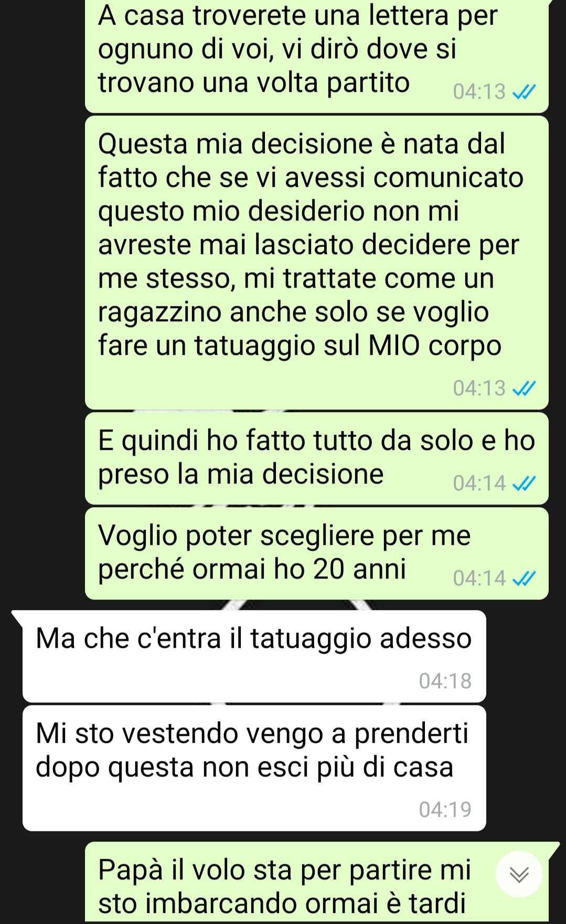566x924 pixels.
Task: Select the 'Ma che c'entra il tatuaggio' message
Action: tap(254, 656)
